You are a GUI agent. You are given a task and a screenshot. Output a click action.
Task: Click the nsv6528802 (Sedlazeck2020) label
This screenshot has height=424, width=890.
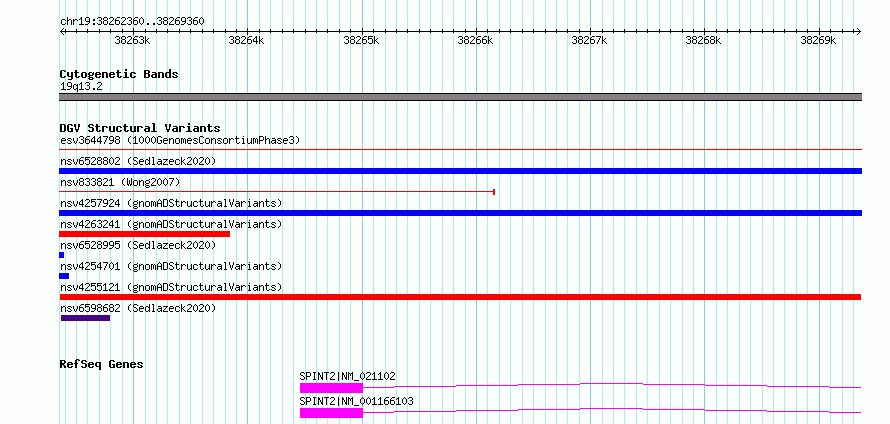(138, 161)
